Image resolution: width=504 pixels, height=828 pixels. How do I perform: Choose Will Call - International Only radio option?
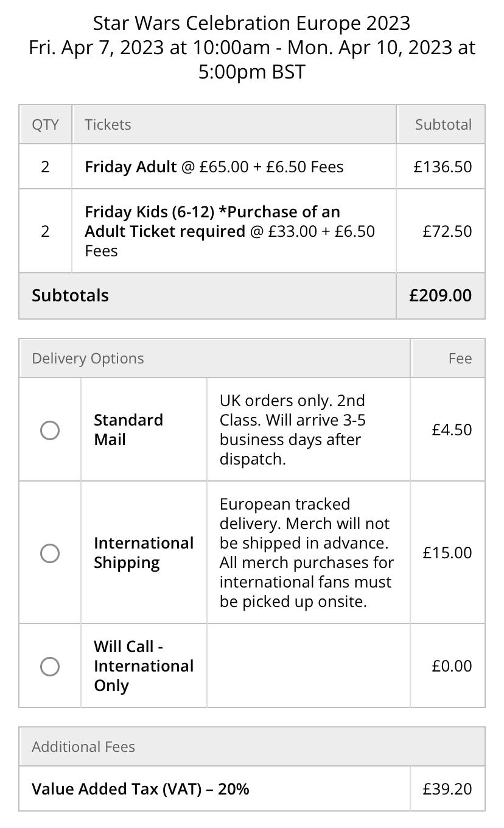tap(50, 666)
